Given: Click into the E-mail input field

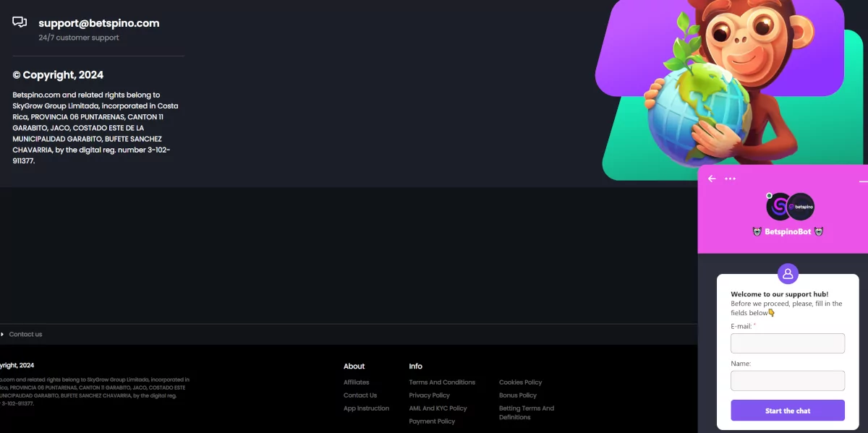Looking at the screenshot, I should (788, 343).
